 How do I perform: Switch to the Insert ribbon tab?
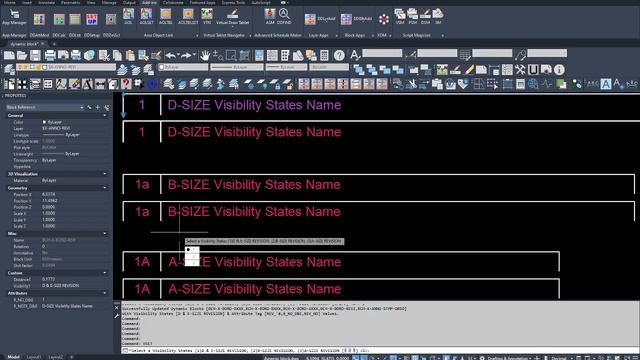tap(27, 2)
